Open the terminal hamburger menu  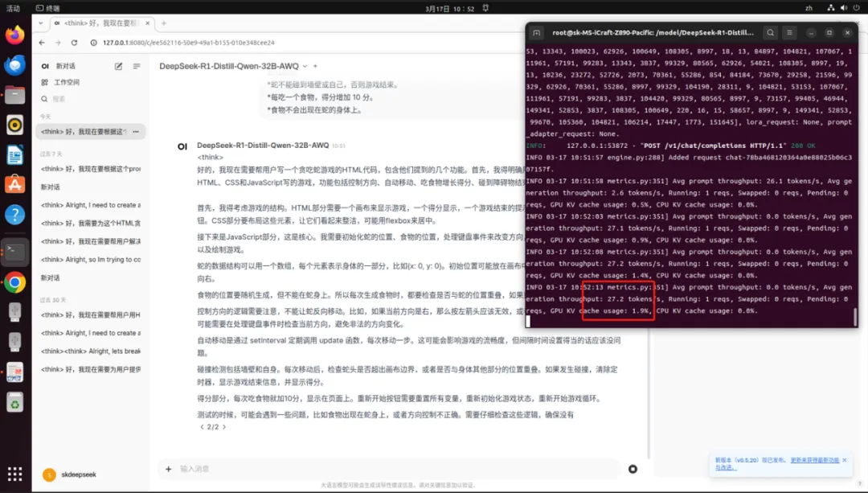(791, 33)
